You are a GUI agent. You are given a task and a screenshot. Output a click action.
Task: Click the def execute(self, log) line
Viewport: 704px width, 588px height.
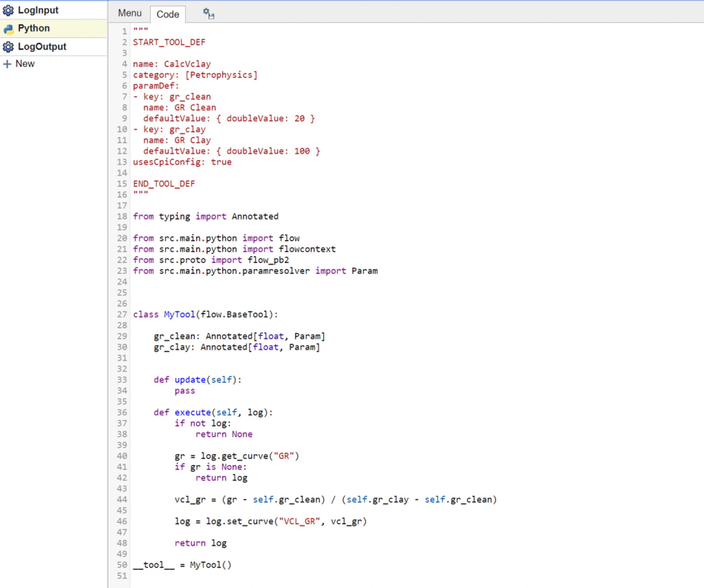tap(213, 412)
